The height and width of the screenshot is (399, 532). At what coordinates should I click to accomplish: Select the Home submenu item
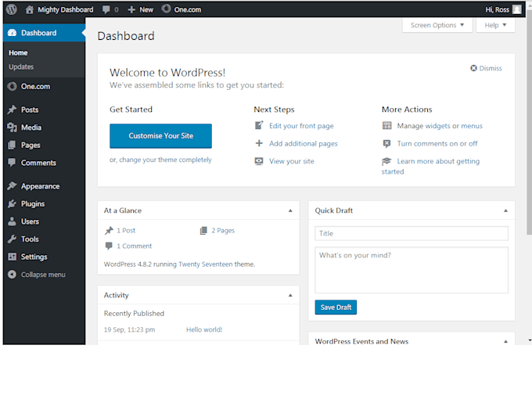pos(18,52)
